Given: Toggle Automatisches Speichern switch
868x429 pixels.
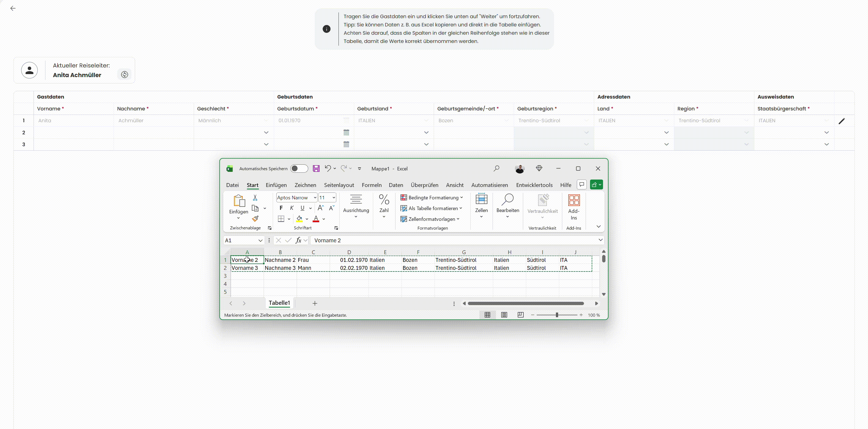Looking at the screenshot, I should pos(299,169).
